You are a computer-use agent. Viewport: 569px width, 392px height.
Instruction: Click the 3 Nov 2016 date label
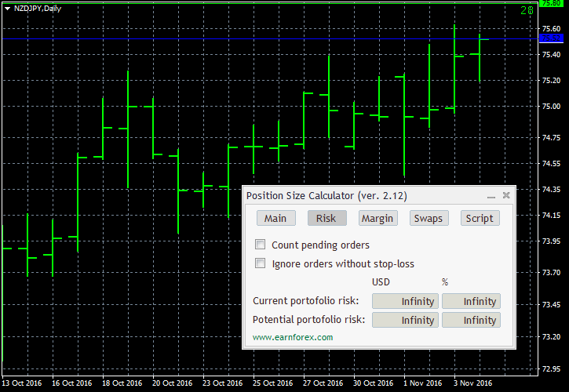pyautogui.click(x=472, y=383)
